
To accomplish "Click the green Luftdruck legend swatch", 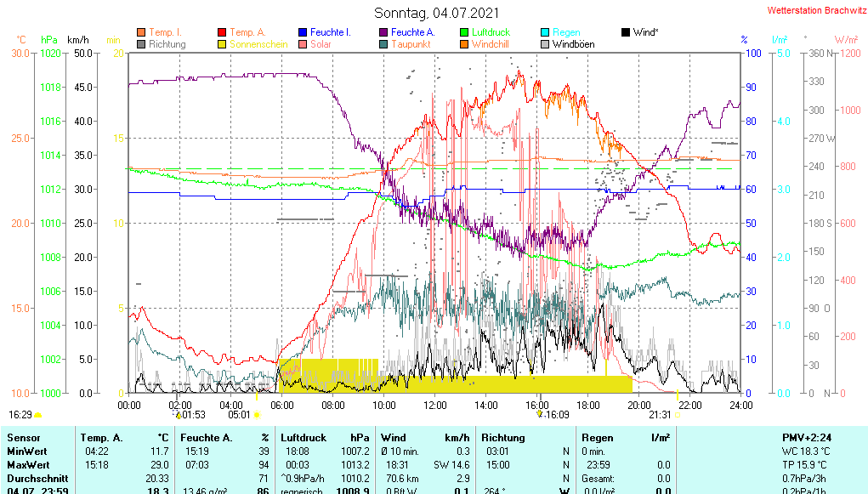I will tap(464, 32).
